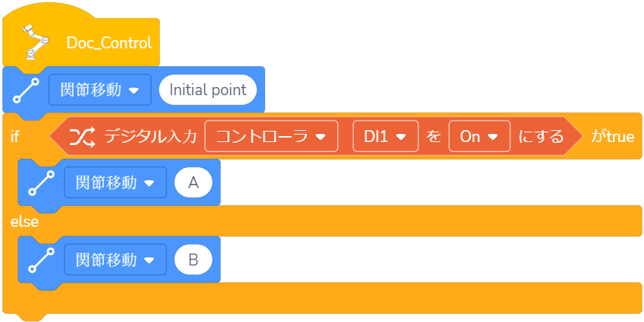Open the 関節移動 dropdown next to Initial point
Image resolution: width=644 pixels, height=322 pixels.
(100, 90)
